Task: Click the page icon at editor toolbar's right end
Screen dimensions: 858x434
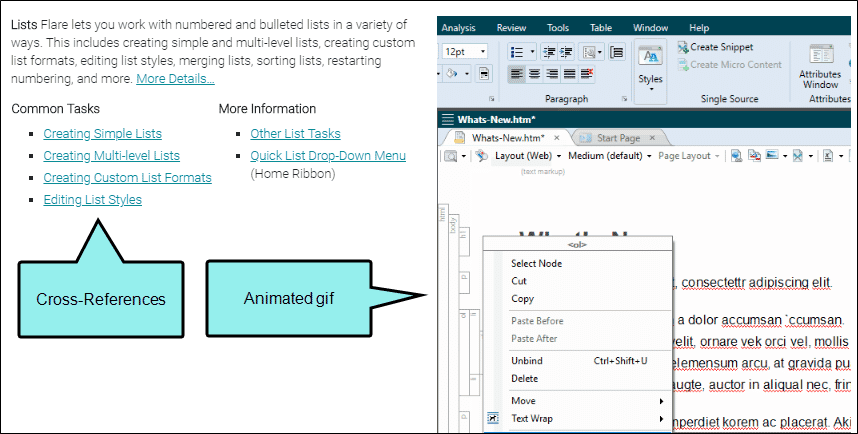Action: point(828,156)
